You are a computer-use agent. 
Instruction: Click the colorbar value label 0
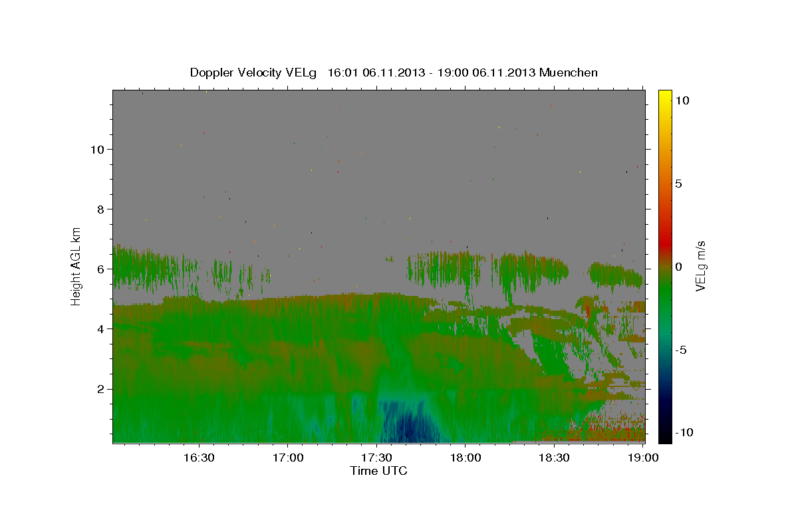tap(678, 267)
